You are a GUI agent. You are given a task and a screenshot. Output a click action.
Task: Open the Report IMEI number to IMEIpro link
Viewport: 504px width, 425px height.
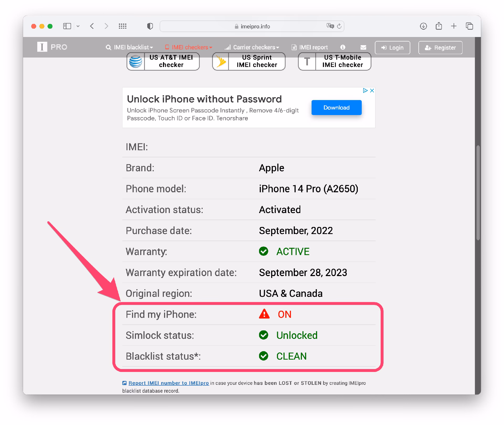(168, 383)
